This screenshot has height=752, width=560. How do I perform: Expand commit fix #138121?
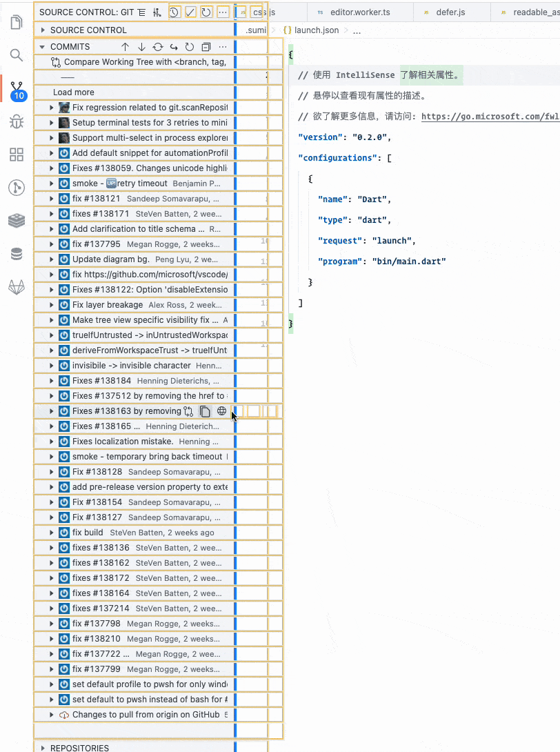pos(51,199)
